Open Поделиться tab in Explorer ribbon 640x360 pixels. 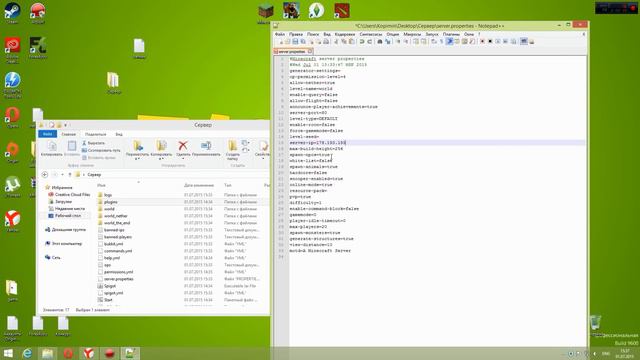[x=96, y=134]
